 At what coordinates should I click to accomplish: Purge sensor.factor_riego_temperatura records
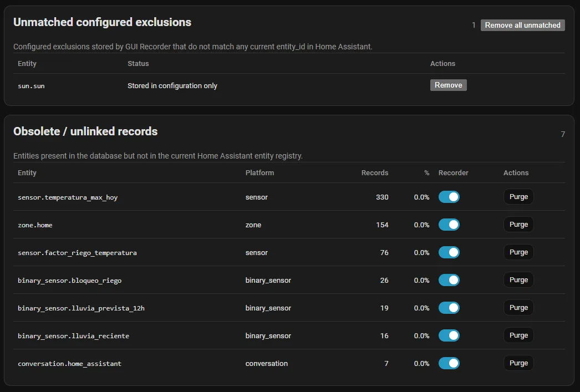[518, 252]
